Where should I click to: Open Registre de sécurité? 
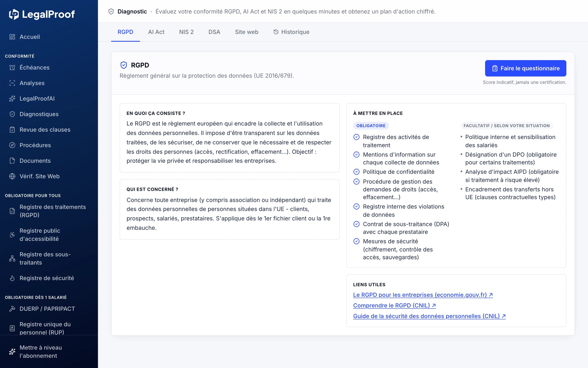click(49, 278)
